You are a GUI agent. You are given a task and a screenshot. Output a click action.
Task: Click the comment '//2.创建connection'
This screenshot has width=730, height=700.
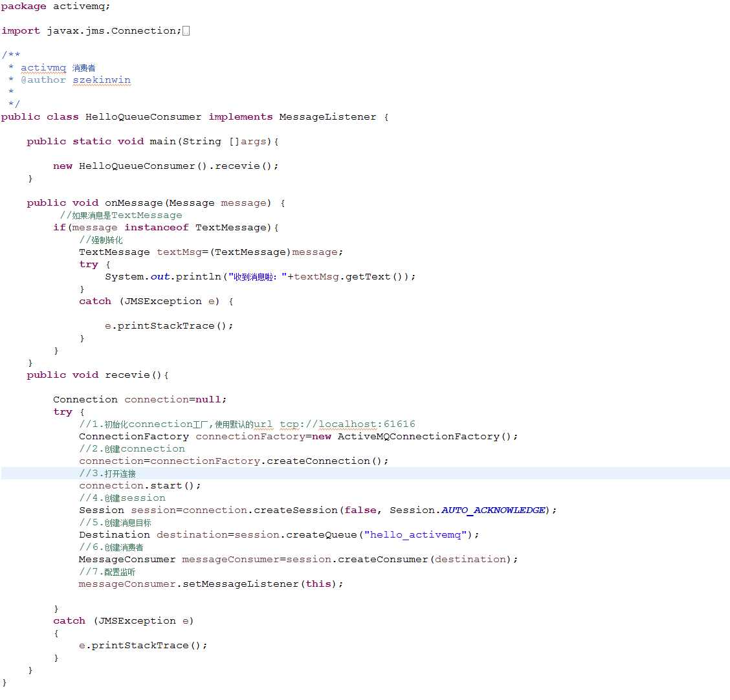(132, 449)
